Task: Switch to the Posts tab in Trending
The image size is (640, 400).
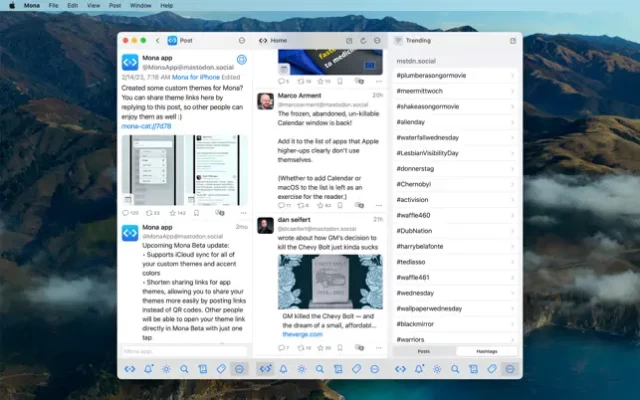Action: (424, 351)
